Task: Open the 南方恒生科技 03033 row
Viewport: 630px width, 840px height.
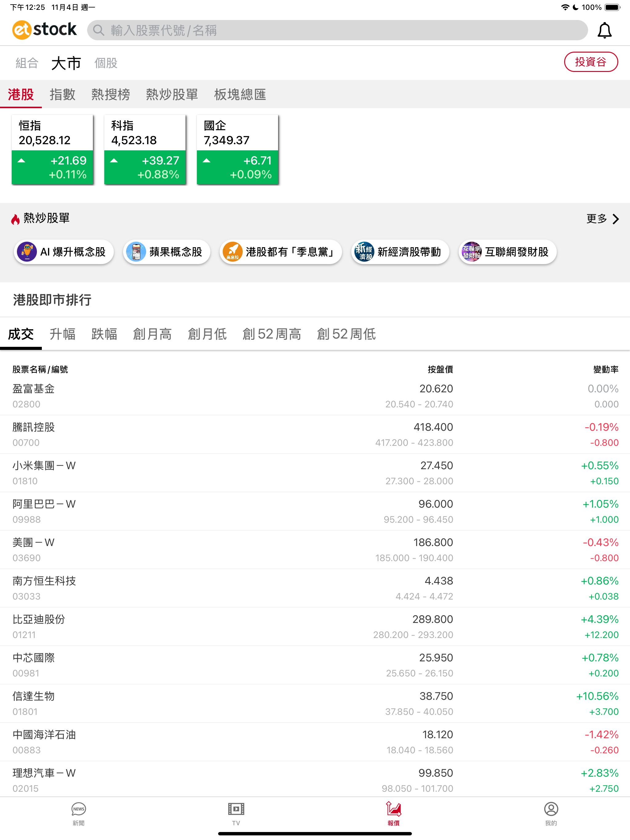Action: point(315,588)
